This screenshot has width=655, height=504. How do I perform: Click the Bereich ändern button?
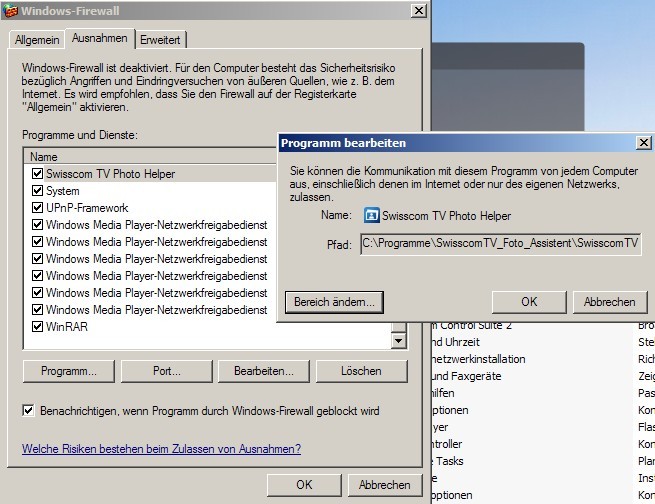pos(333,301)
